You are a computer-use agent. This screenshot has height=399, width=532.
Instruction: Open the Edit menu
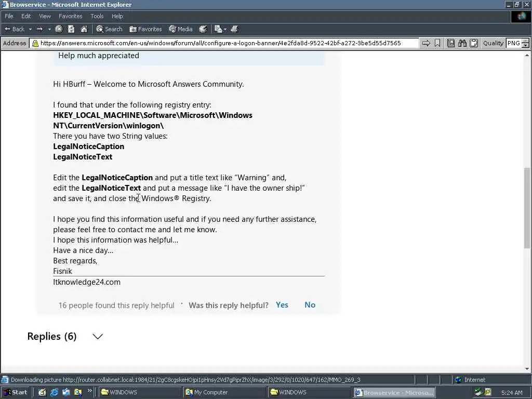point(26,16)
